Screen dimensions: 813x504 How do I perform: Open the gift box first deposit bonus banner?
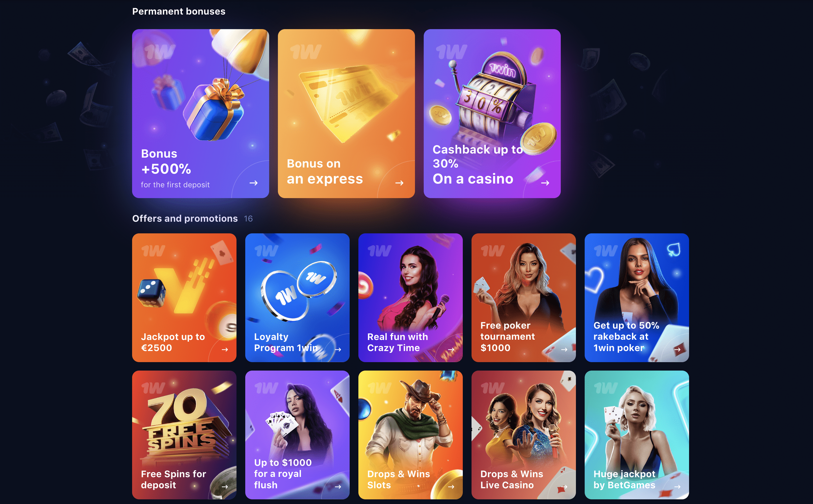201,113
